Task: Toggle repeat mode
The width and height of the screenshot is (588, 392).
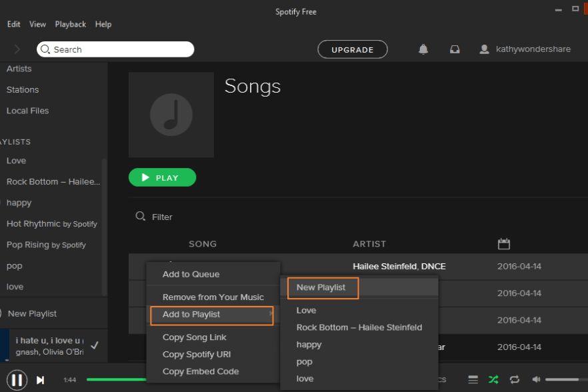Action: coord(515,379)
